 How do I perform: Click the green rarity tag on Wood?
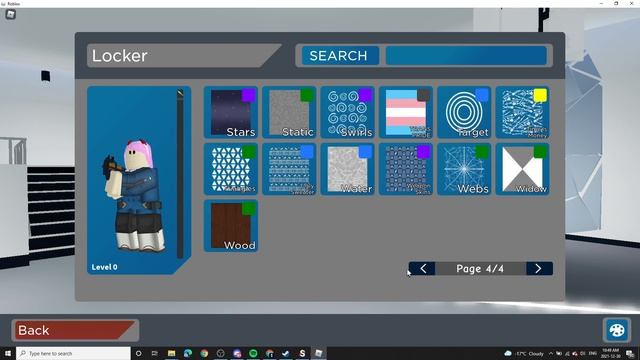pyautogui.click(x=249, y=209)
